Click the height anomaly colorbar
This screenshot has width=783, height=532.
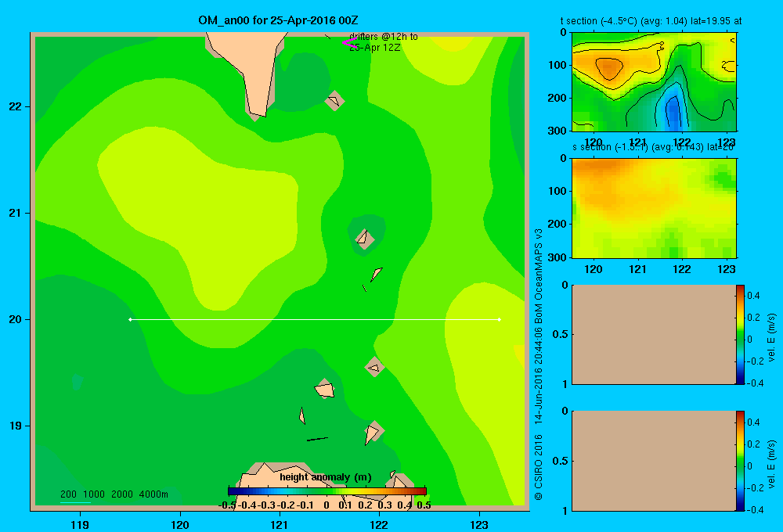(327, 491)
